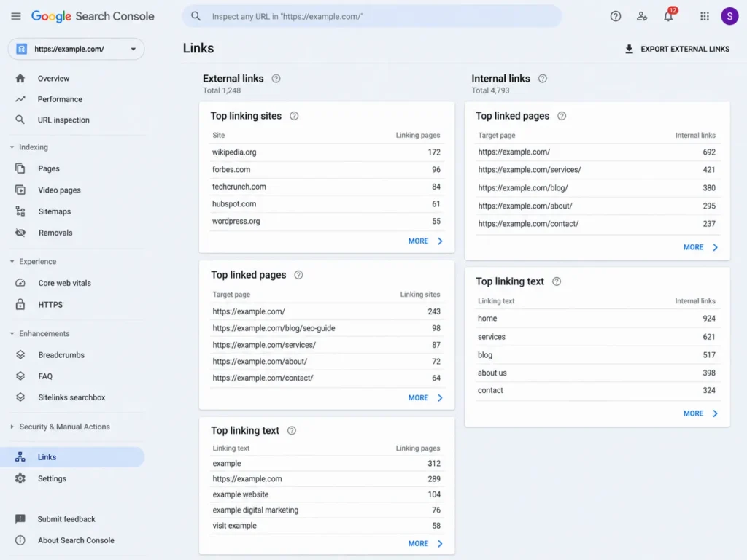This screenshot has width=747, height=560.
Task: Open help icon next to External links
Action: [276, 79]
